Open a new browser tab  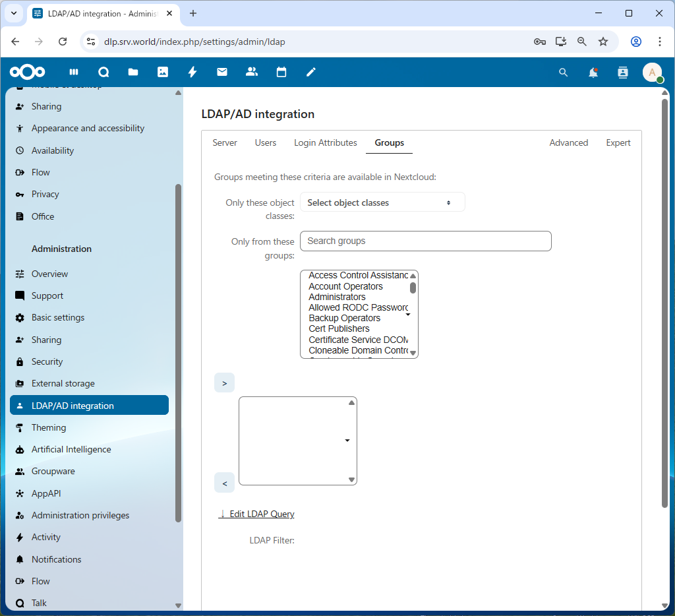point(193,13)
